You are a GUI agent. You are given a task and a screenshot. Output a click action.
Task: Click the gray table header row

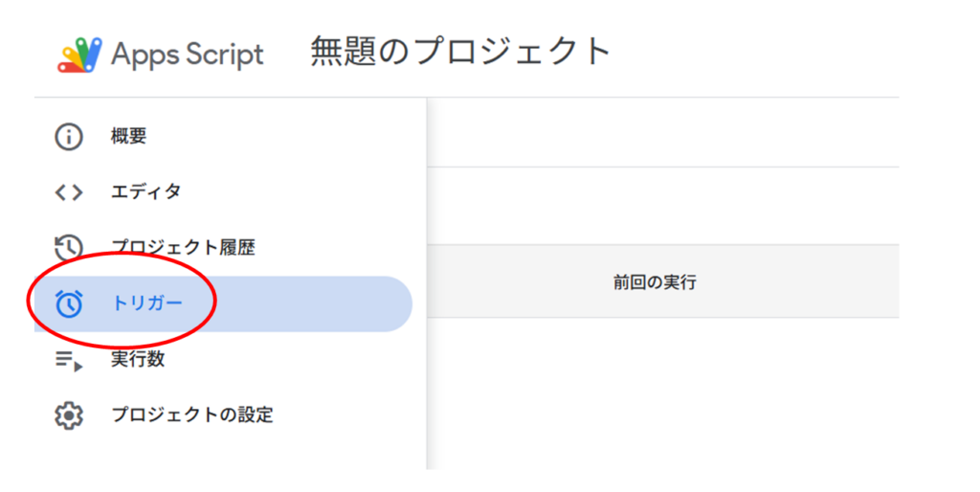pos(663,281)
